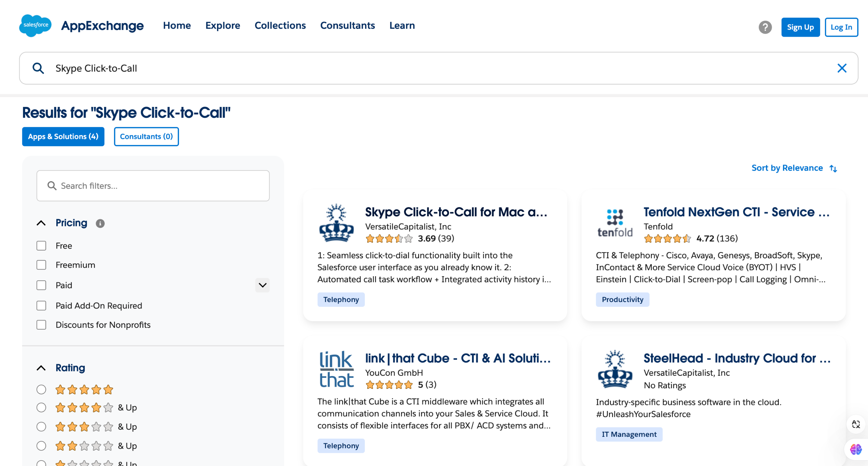This screenshot has width=868, height=466.
Task: Switch to the Consultants (0) tab
Action: pos(146,136)
